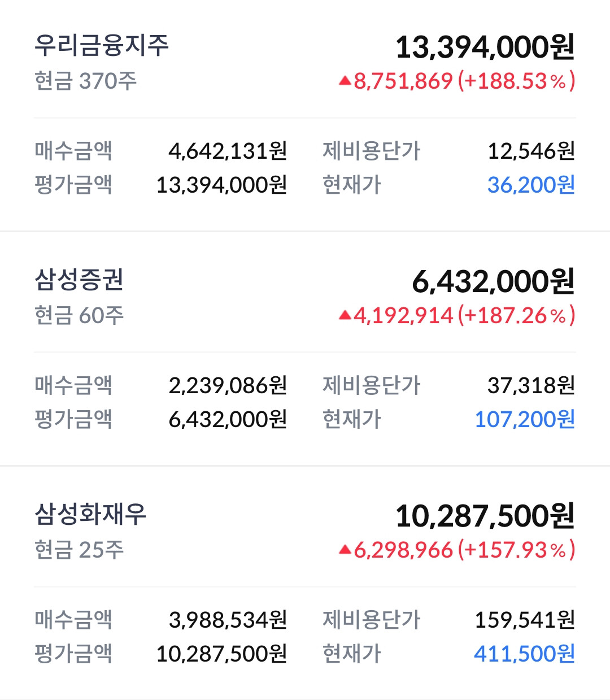The image size is (610, 700).
Task: Open the 삼성화재우 stock holding
Action: 305,583
